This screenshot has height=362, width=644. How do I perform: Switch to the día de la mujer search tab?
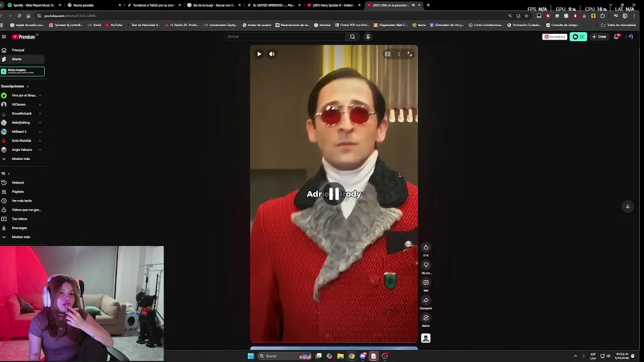tap(213, 5)
